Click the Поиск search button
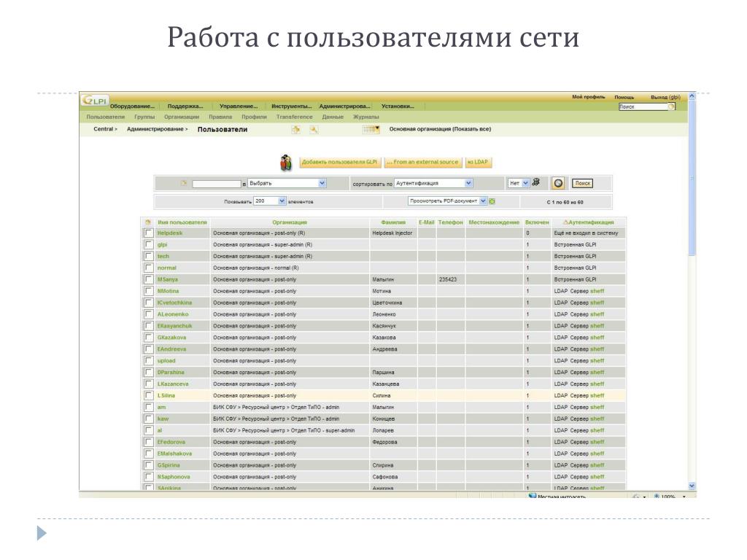 (582, 183)
